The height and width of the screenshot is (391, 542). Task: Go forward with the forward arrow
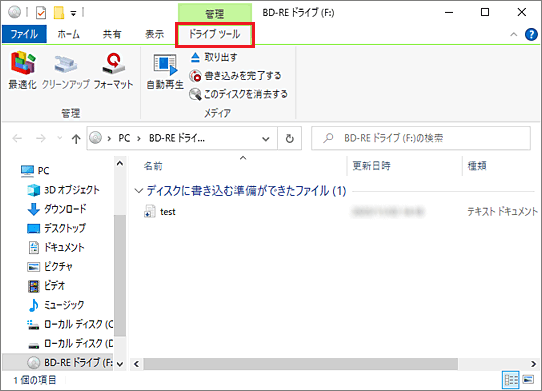point(41,139)
